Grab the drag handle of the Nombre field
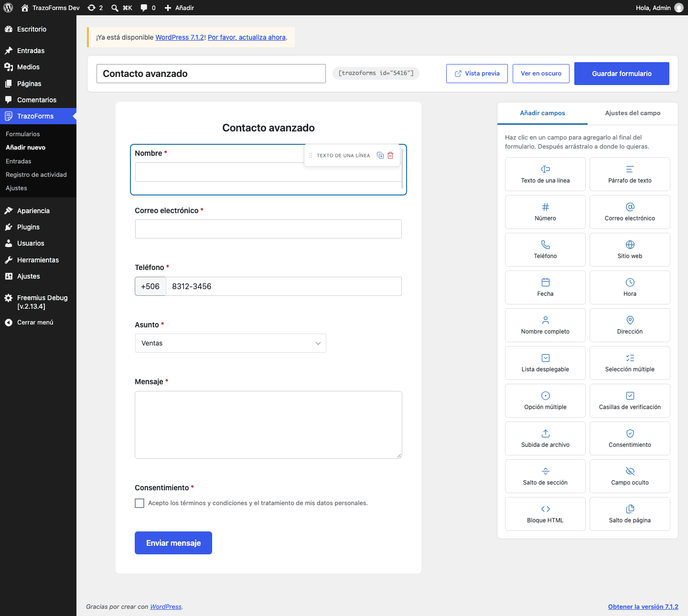688x616 pixels. (311, 155)
